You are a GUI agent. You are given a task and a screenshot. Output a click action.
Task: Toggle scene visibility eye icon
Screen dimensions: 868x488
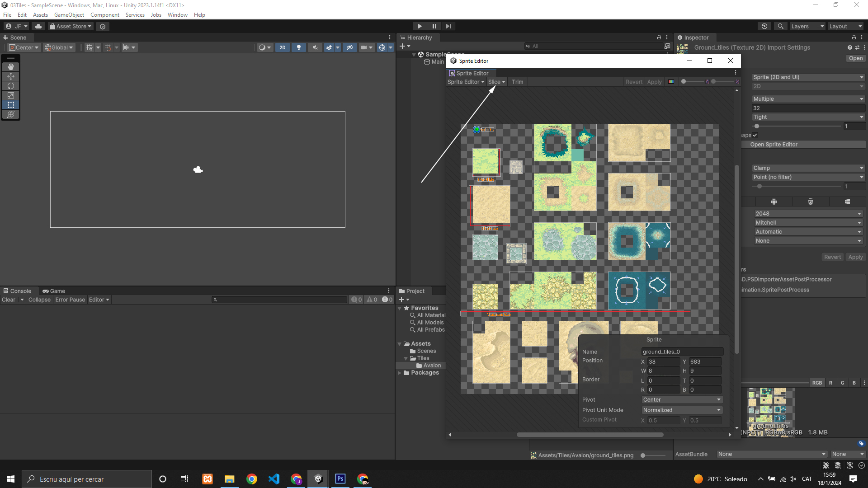349,47
